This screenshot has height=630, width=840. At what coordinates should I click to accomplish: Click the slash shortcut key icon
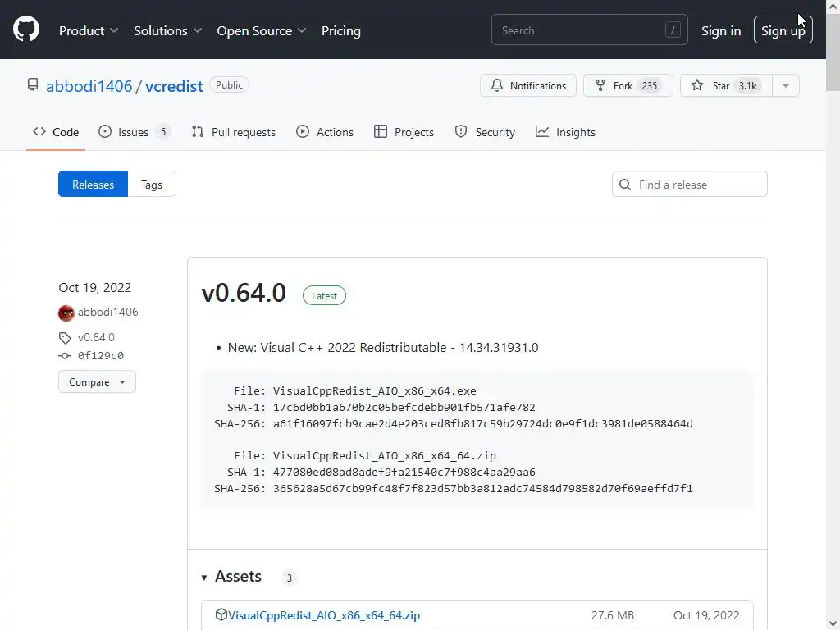(x=673, y=30)
